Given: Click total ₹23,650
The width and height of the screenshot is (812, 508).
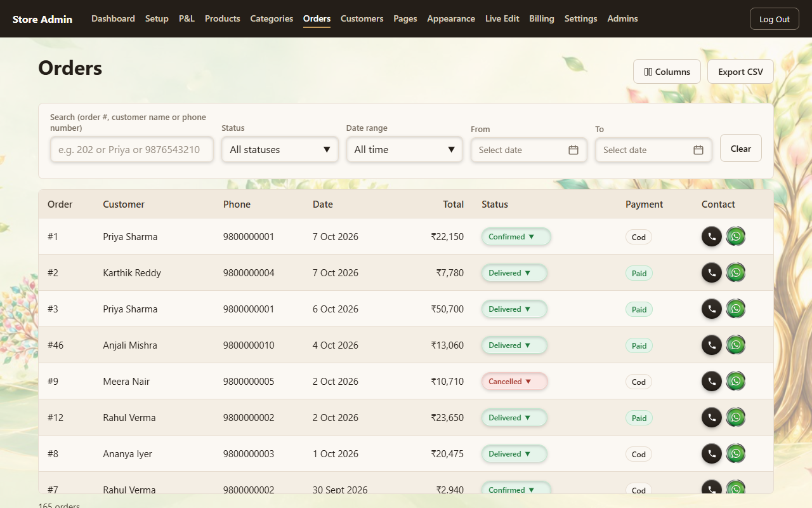Looking at the screenshot, I should (447, 418).
